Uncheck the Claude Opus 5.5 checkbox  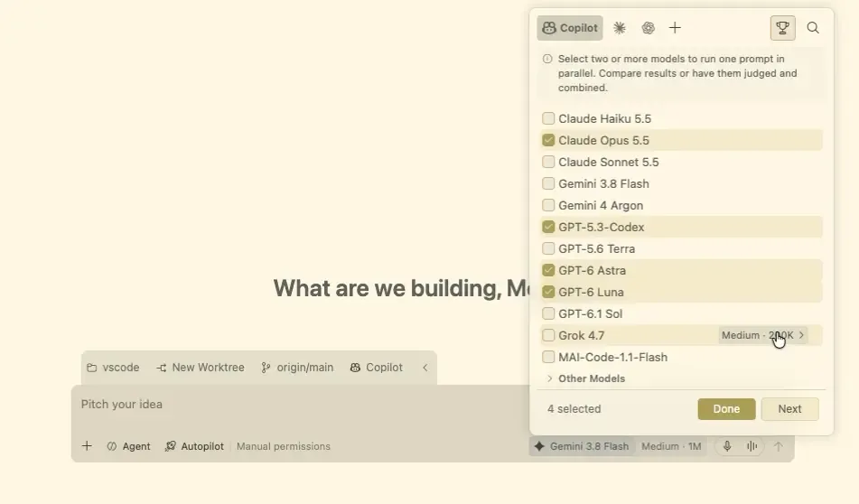point(548,140)
